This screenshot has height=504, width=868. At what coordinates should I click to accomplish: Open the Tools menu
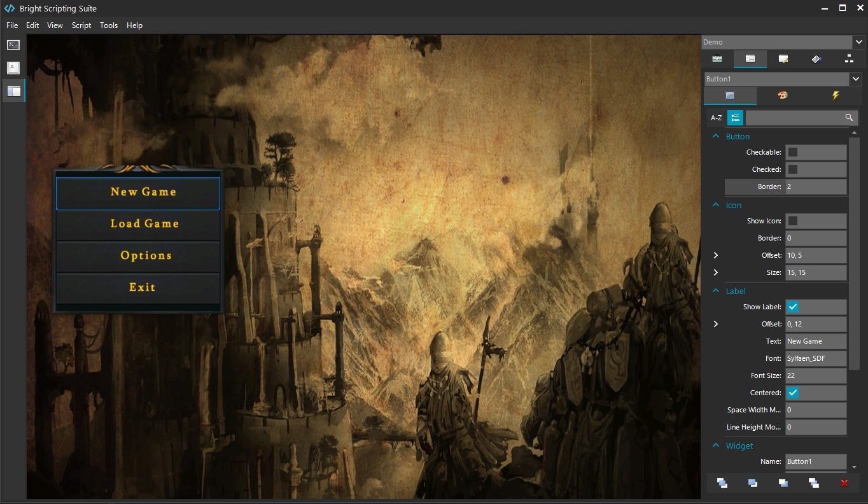(109, 25)
